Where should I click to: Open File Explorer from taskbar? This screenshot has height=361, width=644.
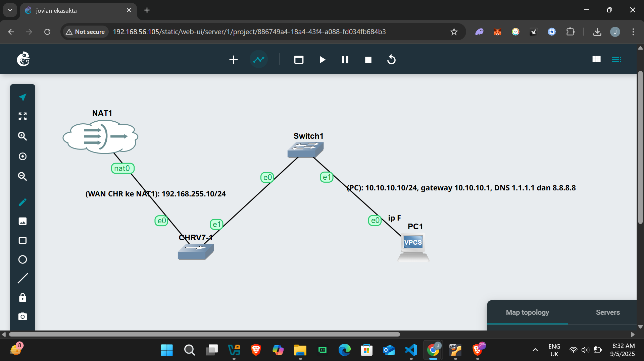[x=300, y=350]
